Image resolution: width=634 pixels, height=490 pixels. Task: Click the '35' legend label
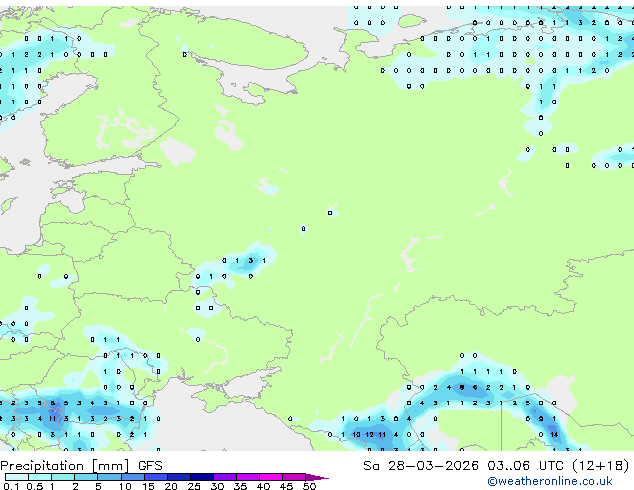pos(240,486)
